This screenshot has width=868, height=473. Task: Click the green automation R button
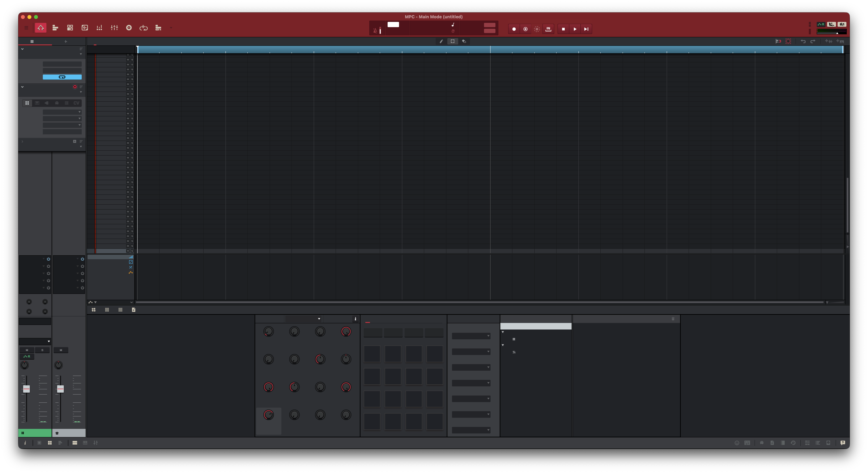tap(27, 356)
